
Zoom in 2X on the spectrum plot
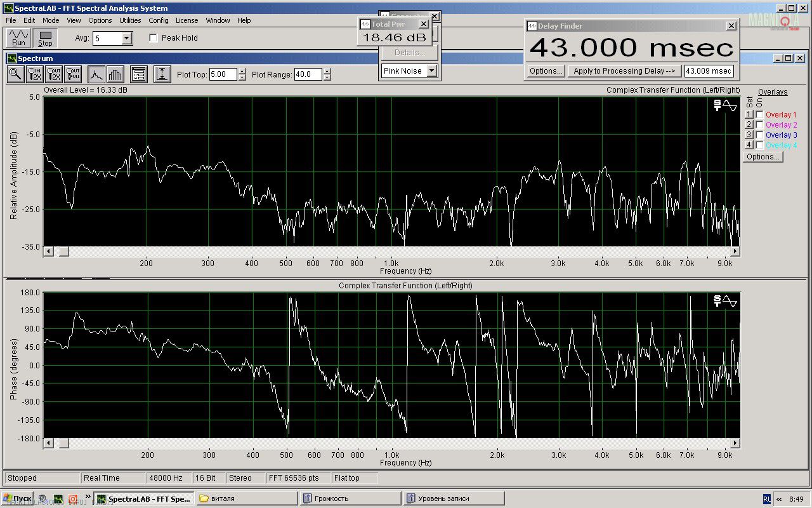(35, 74)
